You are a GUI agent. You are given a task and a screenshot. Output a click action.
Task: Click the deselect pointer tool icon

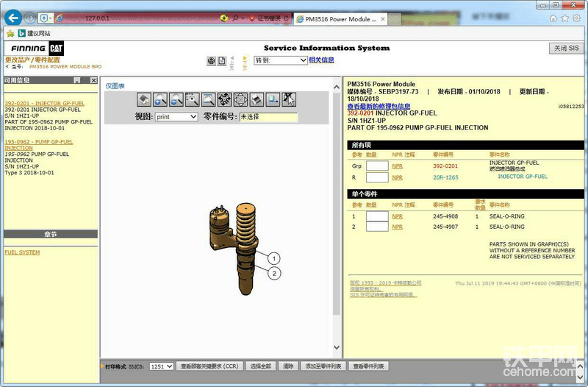coord(289,100)
